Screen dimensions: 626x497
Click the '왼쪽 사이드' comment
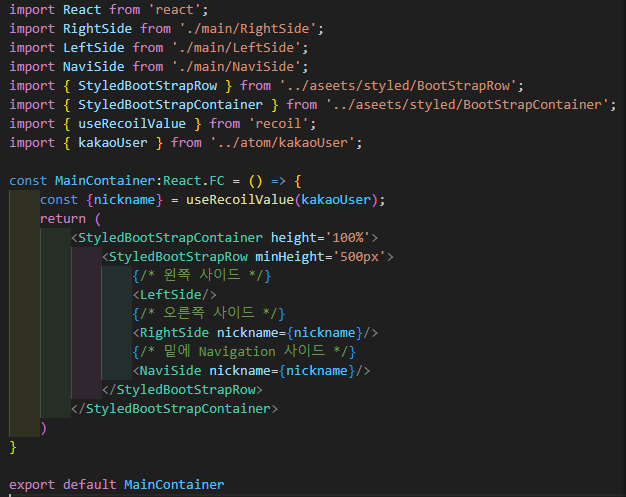click(x=202, y=275)
